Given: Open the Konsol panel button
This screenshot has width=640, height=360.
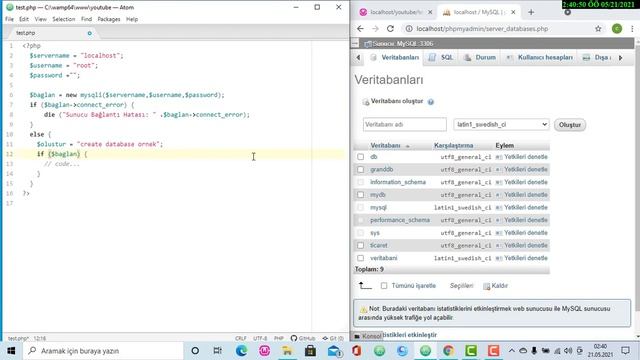Looking at the screenshot, I should [368, 336].
